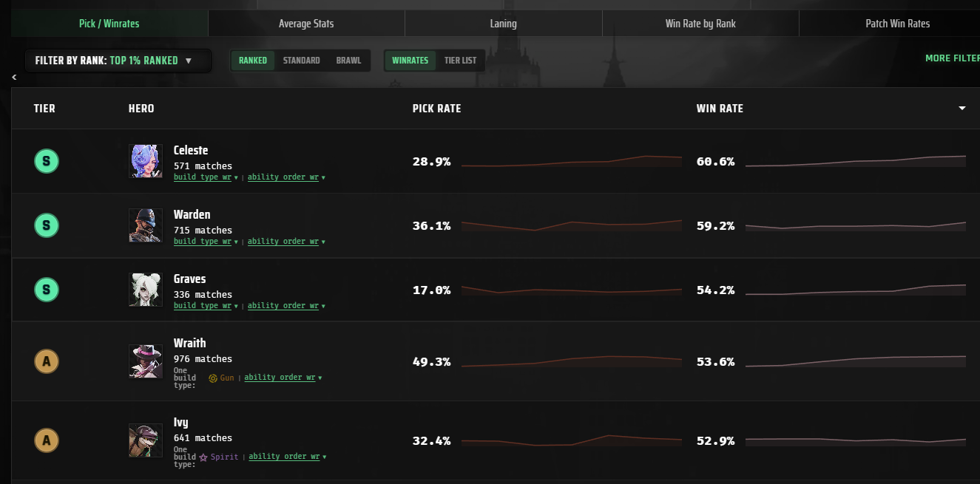Click Wraith's pick rate trend chart

(x=572, y=361)
